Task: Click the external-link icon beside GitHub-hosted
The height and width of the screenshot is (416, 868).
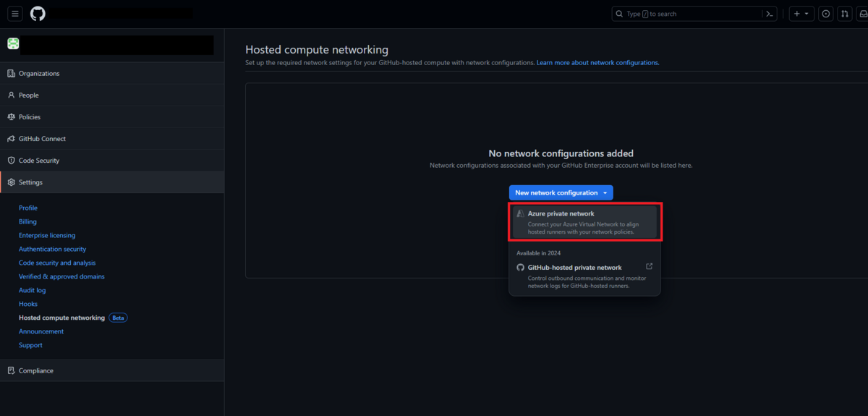Action: 649,267
